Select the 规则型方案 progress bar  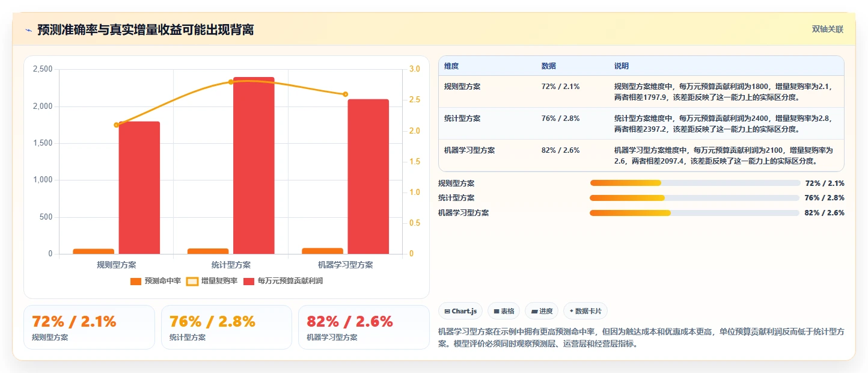694,183
